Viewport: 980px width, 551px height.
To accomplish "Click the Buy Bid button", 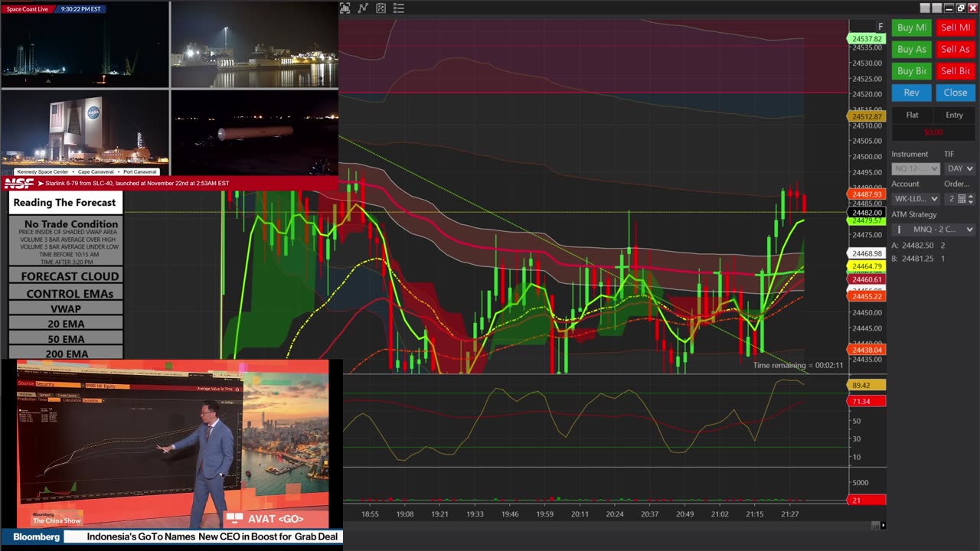I will point(911,70).
